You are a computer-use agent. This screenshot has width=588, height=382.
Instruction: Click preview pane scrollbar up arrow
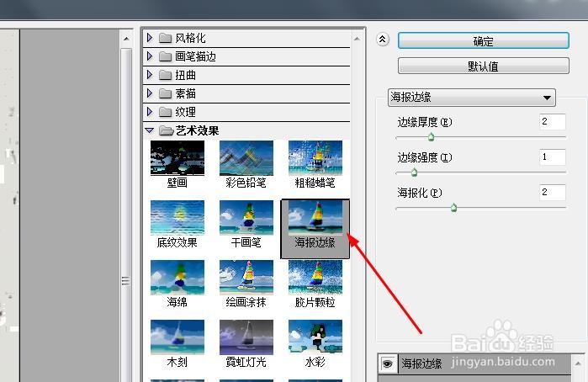(126, 39)
